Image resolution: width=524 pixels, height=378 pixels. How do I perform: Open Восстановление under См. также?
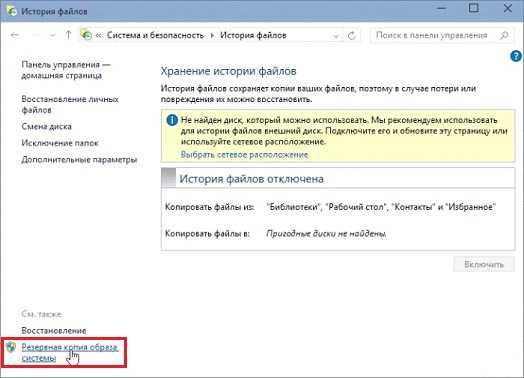pyautogui.click(x=54, y=331)
